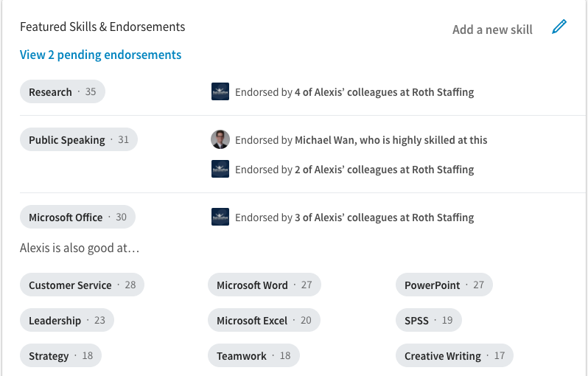Select the Creative Writing skill pill

454,356
